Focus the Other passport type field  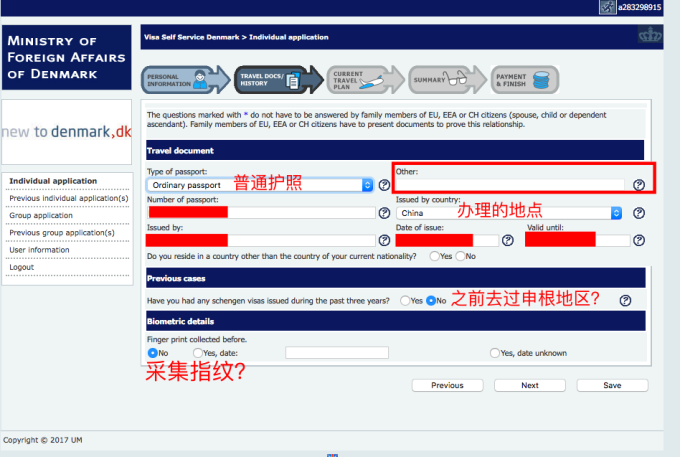pos(510,185)
